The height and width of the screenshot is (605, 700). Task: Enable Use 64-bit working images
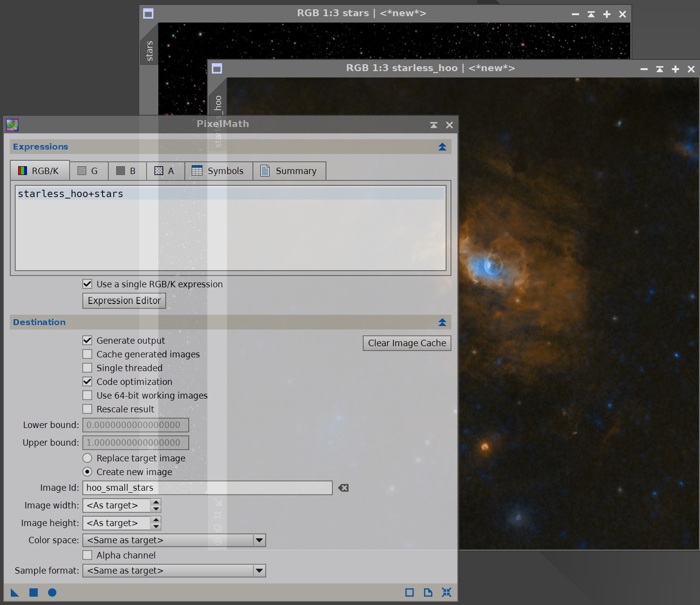coord(87,395)
